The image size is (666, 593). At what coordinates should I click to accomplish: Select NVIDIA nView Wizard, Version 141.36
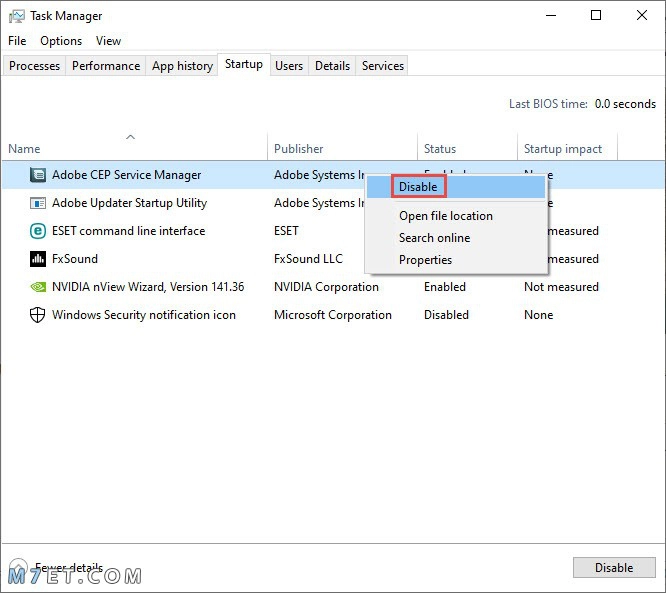click(x=333, y=287)
